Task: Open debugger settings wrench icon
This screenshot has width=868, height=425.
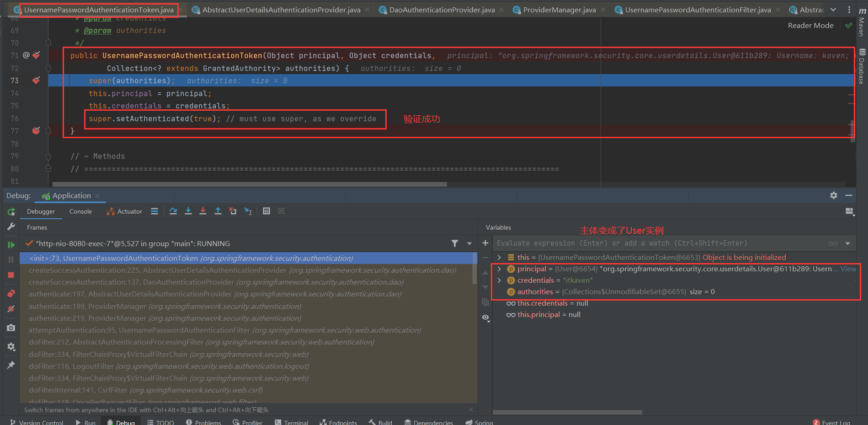Action: point(11,227)
